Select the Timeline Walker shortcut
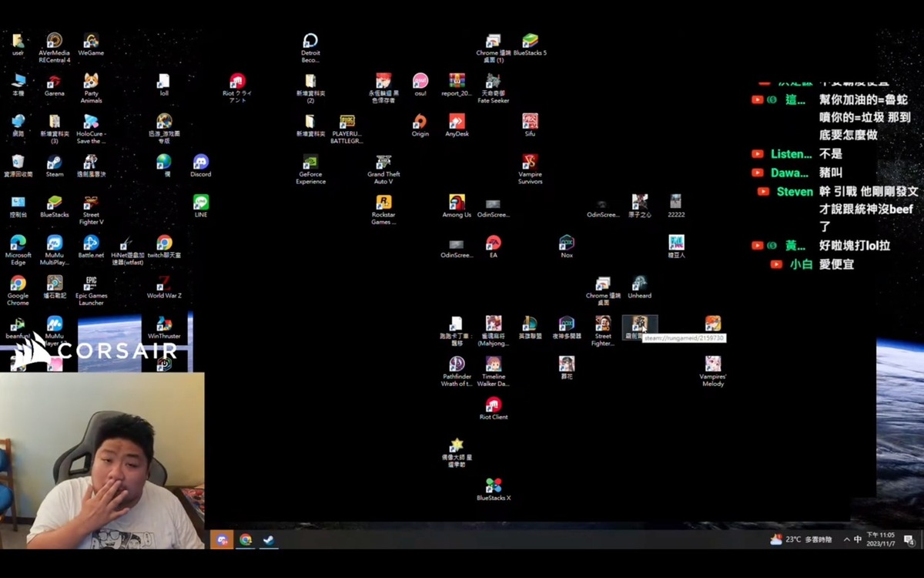Image resolution: width=924 pixels, height=578 pixels. (x=494, y=371)
